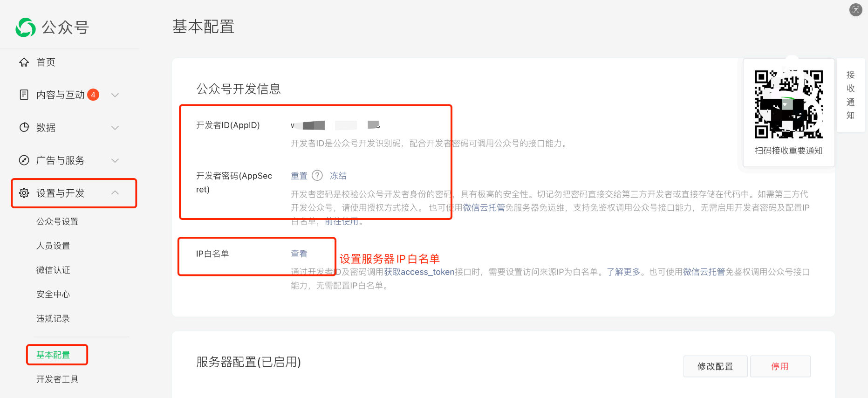868x398 pixels.
Task: Expand the 内容与互动 menu chevron
Action: coord(115,95)
